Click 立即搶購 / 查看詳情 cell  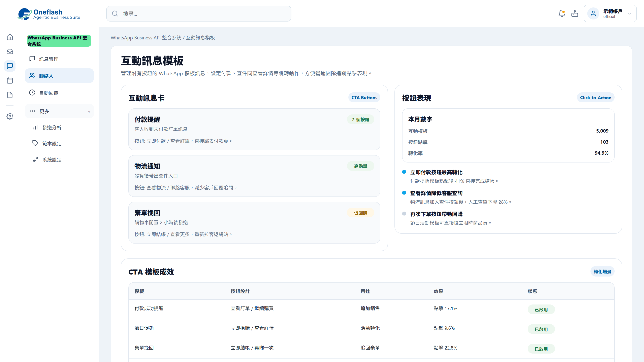252,328
